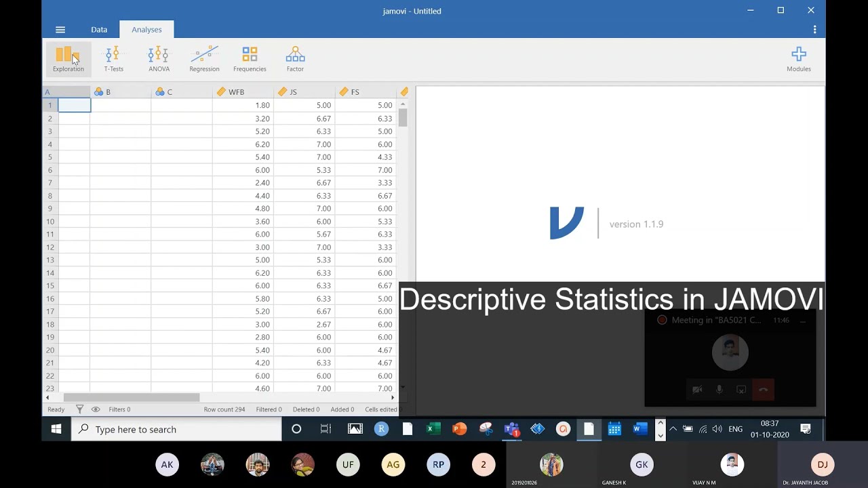The height and width of the screenshot is (488, 868).
Task: Click the RP participant avatar
Action: (x=438, y=464)
